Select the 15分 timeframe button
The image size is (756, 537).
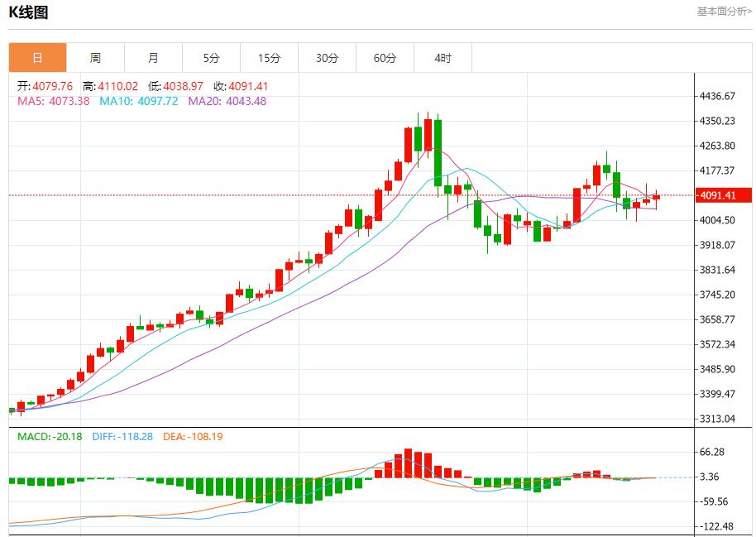[x=268, y=57]
